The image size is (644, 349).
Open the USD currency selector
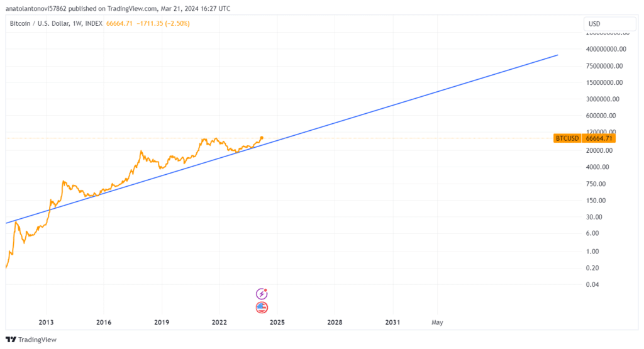point(609,24)
